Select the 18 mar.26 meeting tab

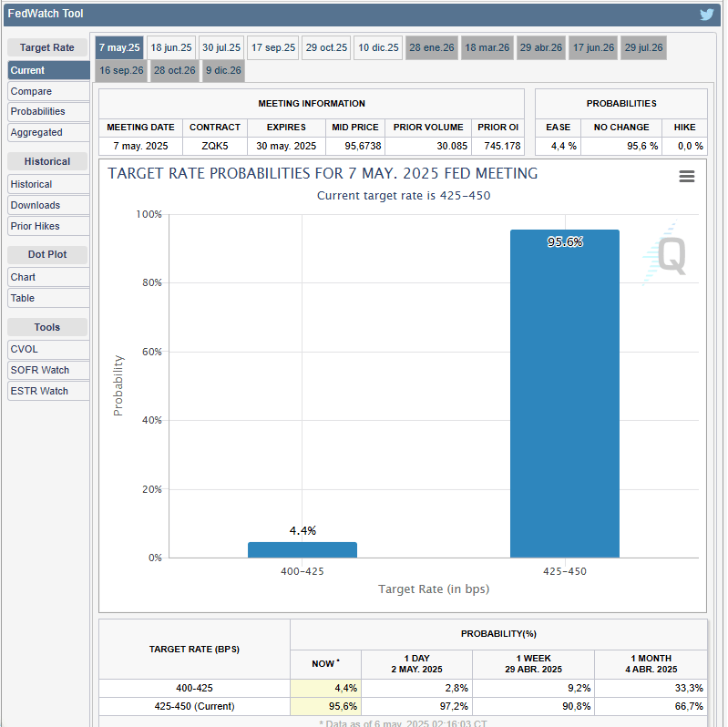point(487,47)
